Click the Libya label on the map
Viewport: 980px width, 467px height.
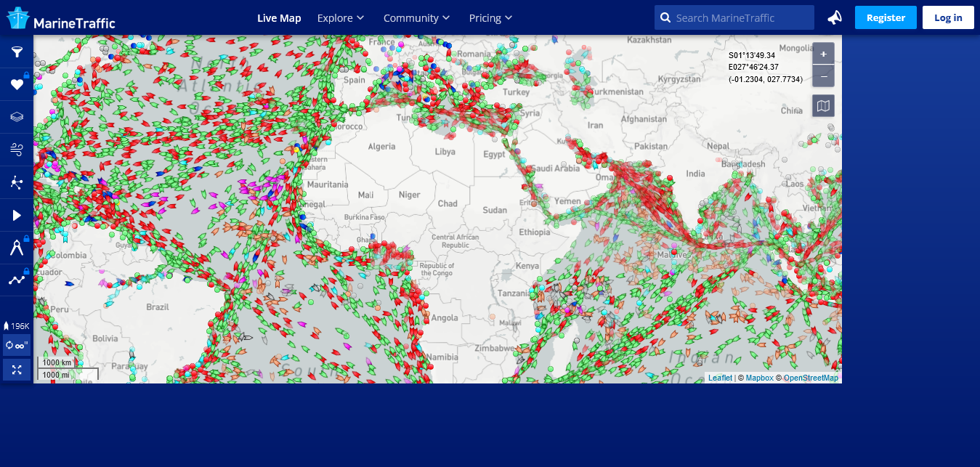click(445, 152)
